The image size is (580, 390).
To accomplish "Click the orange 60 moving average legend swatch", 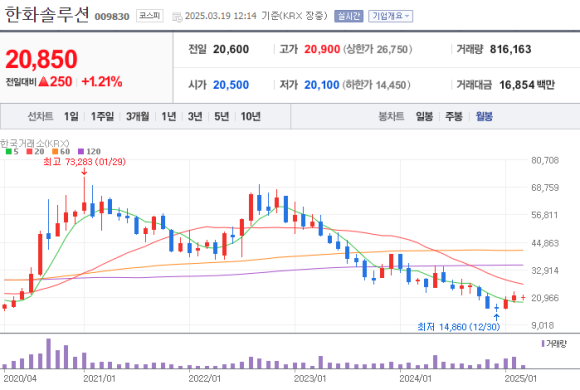I will point(55,151).
